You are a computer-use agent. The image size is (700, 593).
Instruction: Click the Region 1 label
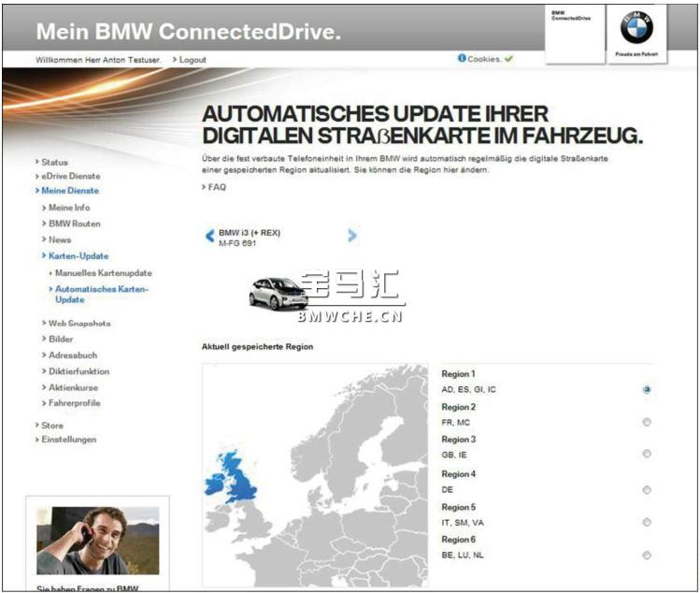coord(458,373)
